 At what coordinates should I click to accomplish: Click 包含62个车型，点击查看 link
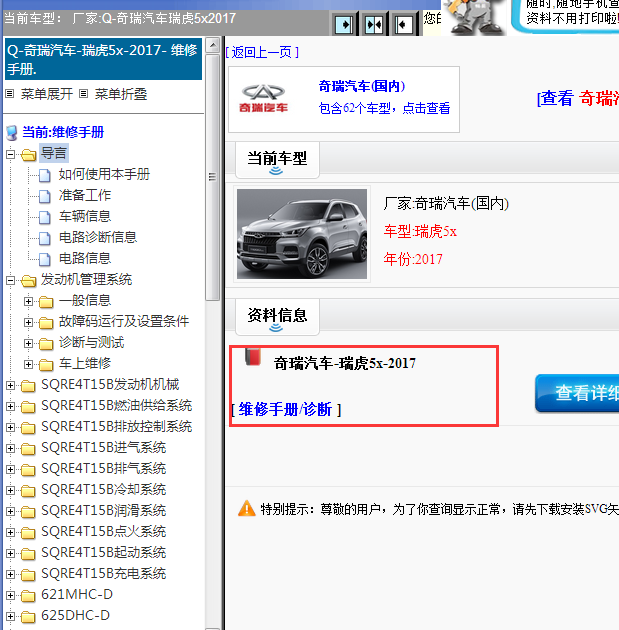click(384, 108)
